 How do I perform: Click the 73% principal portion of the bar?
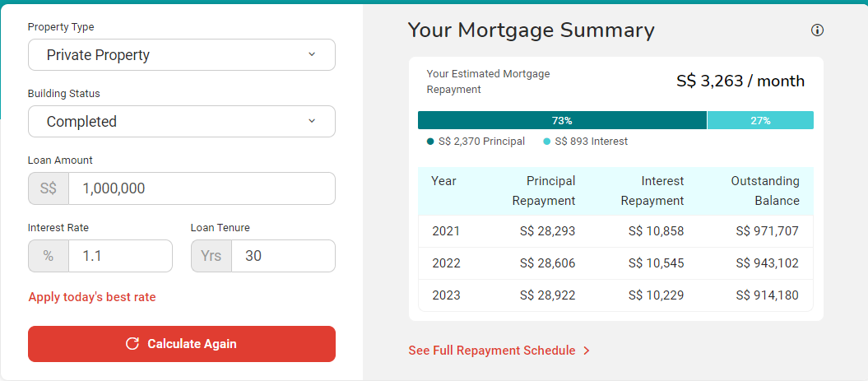coord(562,120)
